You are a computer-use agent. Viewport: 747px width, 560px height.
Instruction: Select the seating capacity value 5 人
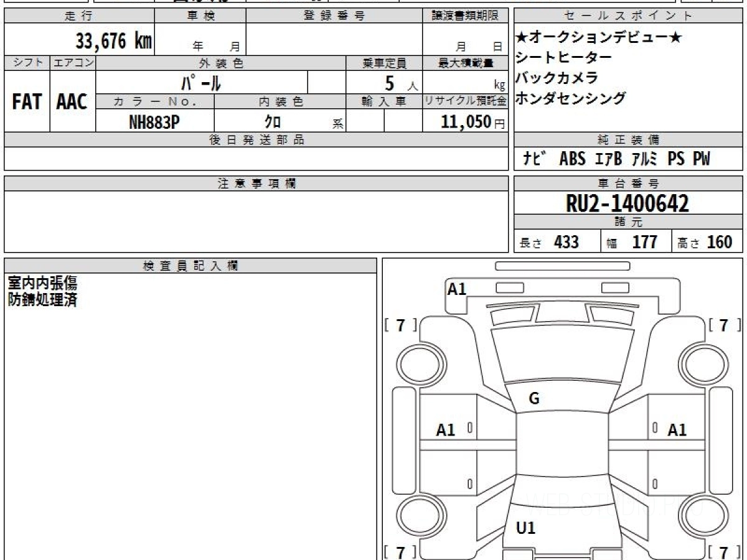click(402, 83)
